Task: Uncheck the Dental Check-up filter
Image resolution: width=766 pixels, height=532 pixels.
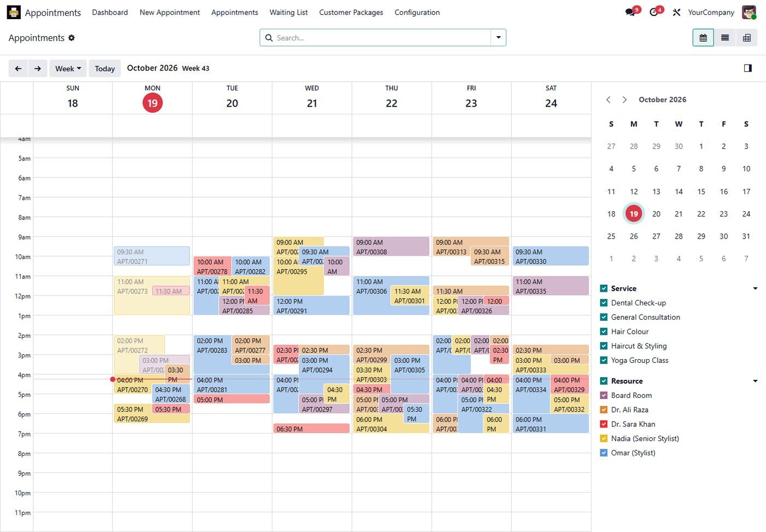Action: (x=603, y=303)
